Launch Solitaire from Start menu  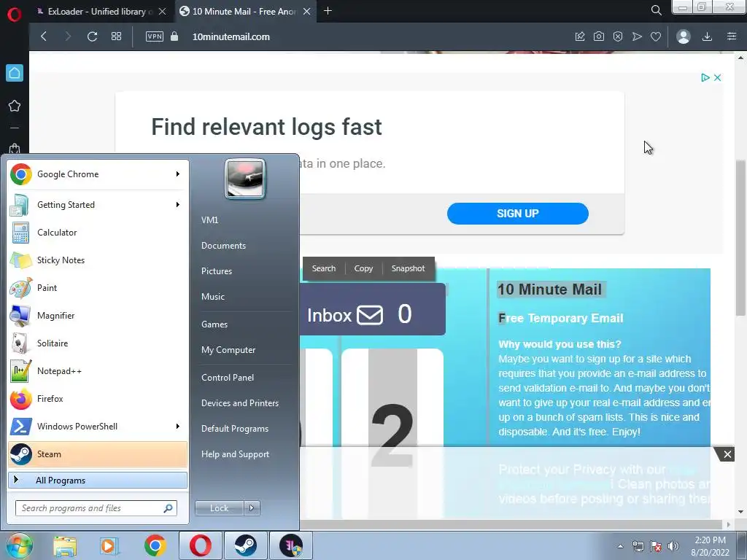click(98, 343)
